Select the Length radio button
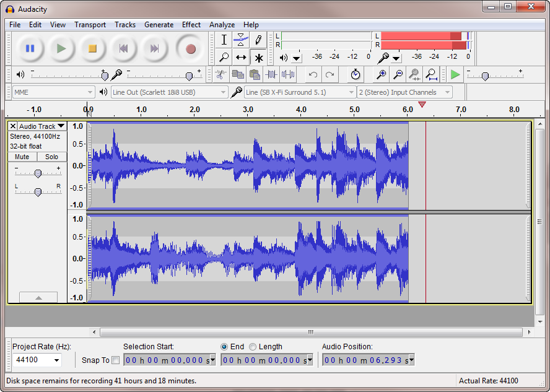This screenshot has height=392, width=550. [253, 347]
